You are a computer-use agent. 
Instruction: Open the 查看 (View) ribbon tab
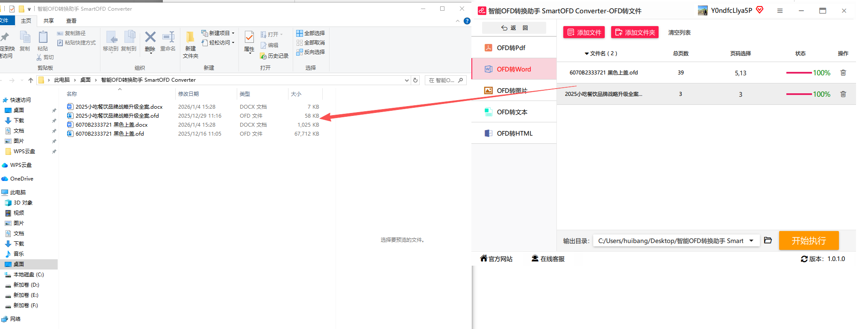pos(71,21)
